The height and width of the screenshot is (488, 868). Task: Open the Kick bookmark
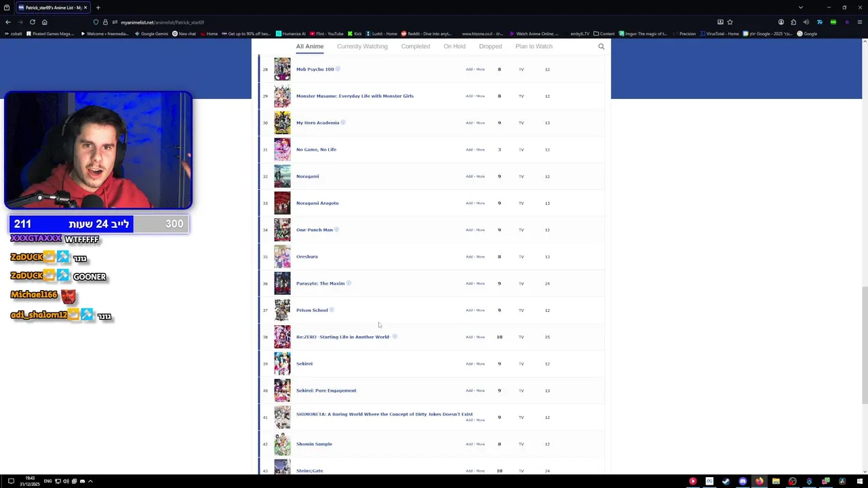click(x=355, y=34)
